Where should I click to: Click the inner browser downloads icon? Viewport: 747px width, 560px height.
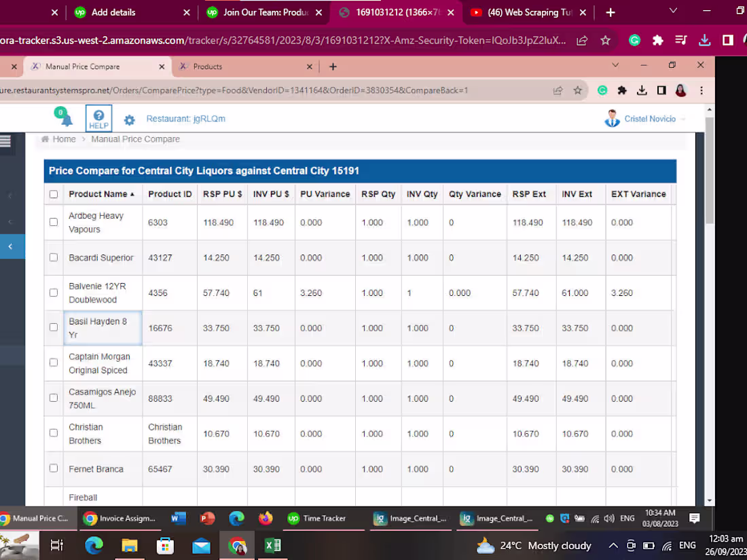coord(642,90)
